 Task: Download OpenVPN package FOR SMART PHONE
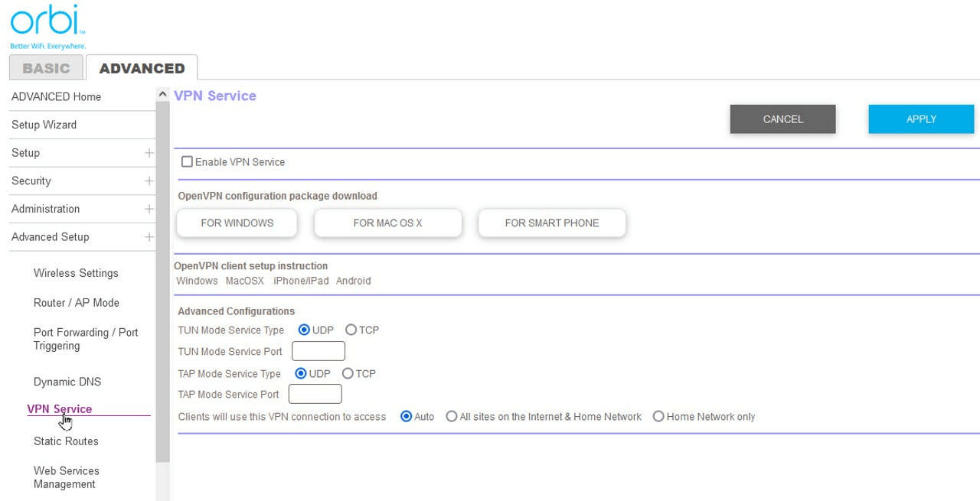[551, 223]
